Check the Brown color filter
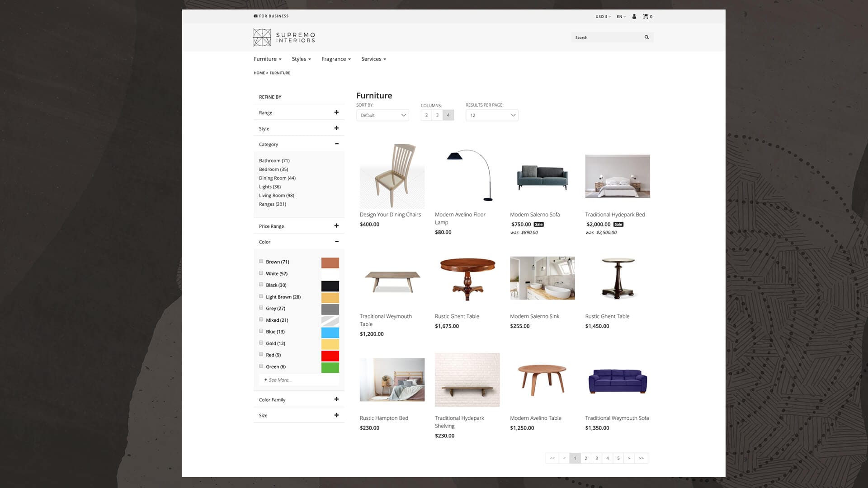The width and height of the screenshot is (868, 488). point(261,261)
